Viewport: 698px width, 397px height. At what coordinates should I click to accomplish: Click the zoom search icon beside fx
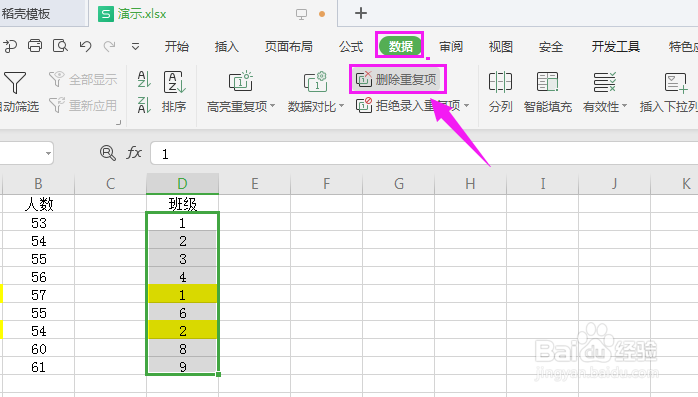coord(107,153)
